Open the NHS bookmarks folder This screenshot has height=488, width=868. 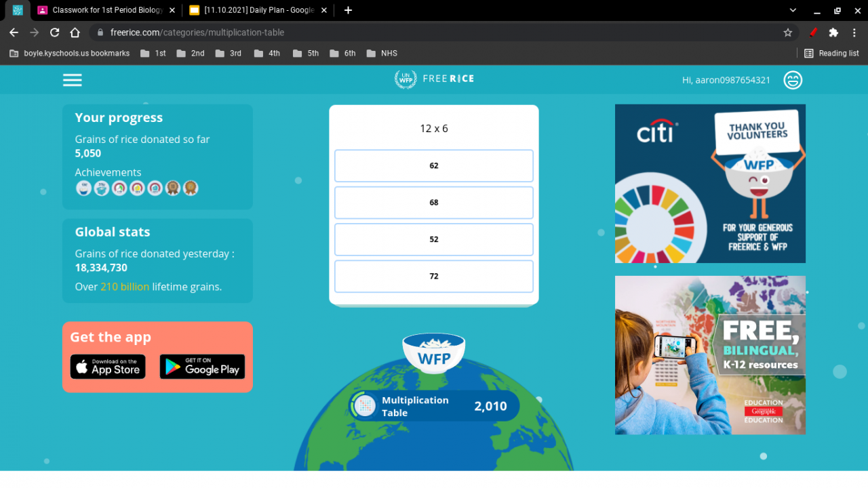pos(382,53)
